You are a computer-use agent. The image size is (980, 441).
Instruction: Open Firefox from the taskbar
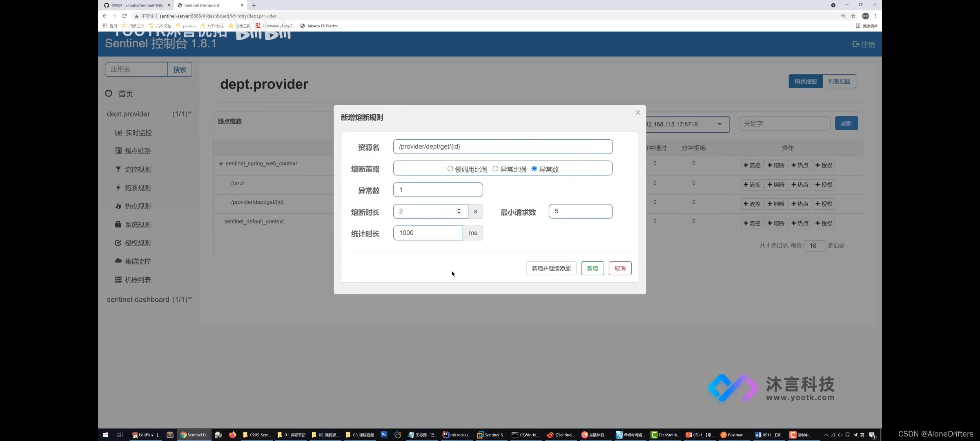click(233, 435)
